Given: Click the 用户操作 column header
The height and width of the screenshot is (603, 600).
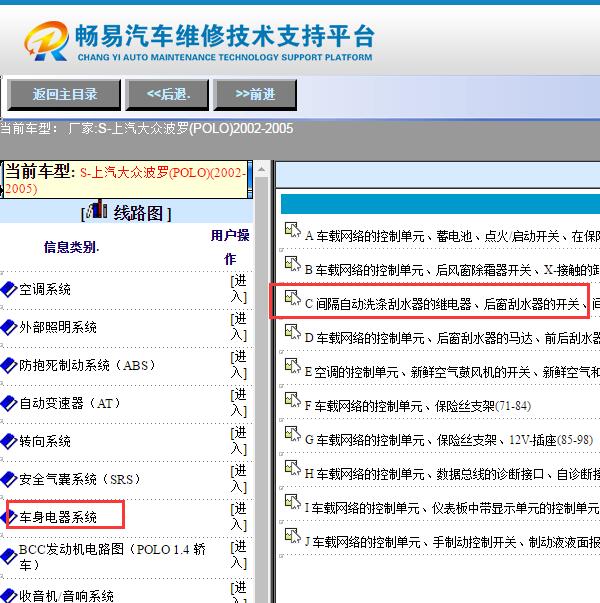Looking at the screenshot, I should pyautogui.click(x=230, y=247).
